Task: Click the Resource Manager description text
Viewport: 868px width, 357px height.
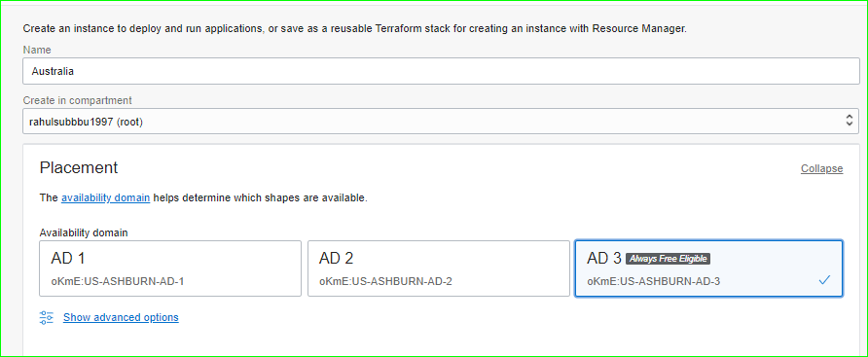Action: (354, 28)
